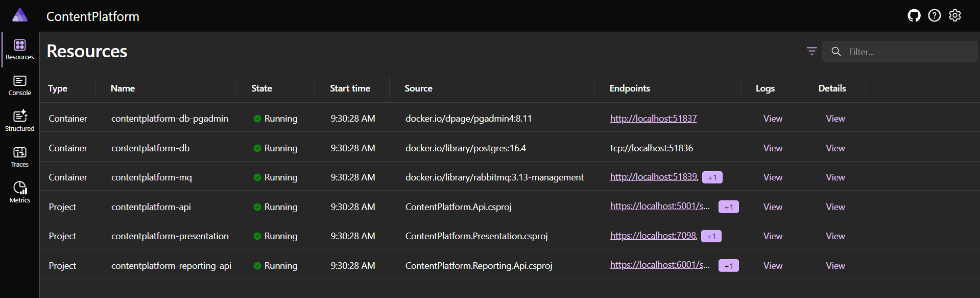Viewport: 980px width, 298px height.
Task: Open https://localhost:7098 presentation endpoint link
Action: (x=653, y=236)
